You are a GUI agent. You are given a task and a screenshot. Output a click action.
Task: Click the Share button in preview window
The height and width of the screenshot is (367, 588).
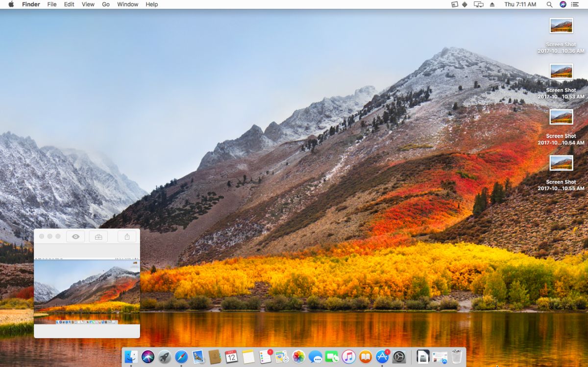point(127,237)
